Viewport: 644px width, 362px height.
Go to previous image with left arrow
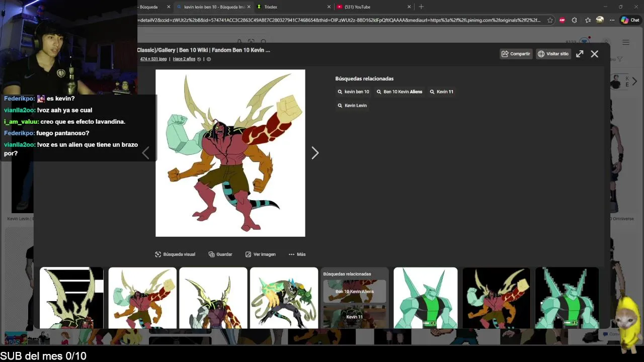click(145, 153)
